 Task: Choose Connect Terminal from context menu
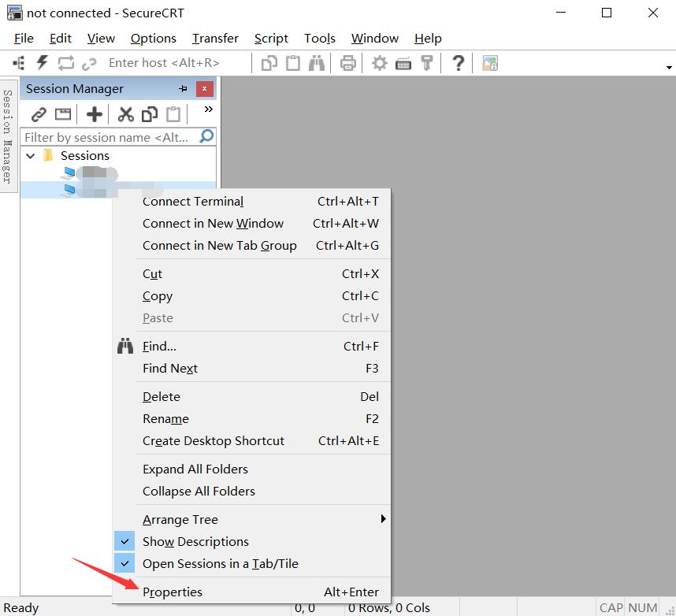pyautogui.click(x=252, y=202)
